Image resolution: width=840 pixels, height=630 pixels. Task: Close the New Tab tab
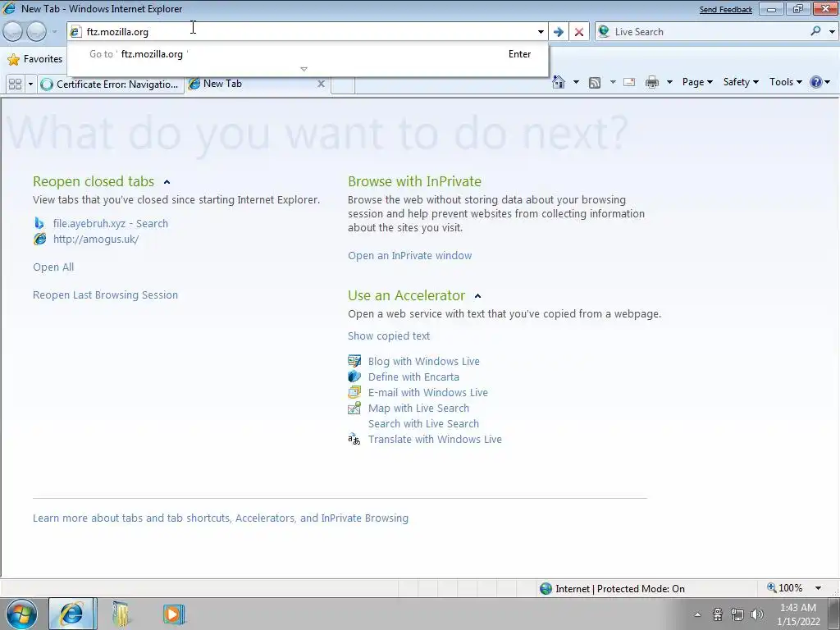321,84
